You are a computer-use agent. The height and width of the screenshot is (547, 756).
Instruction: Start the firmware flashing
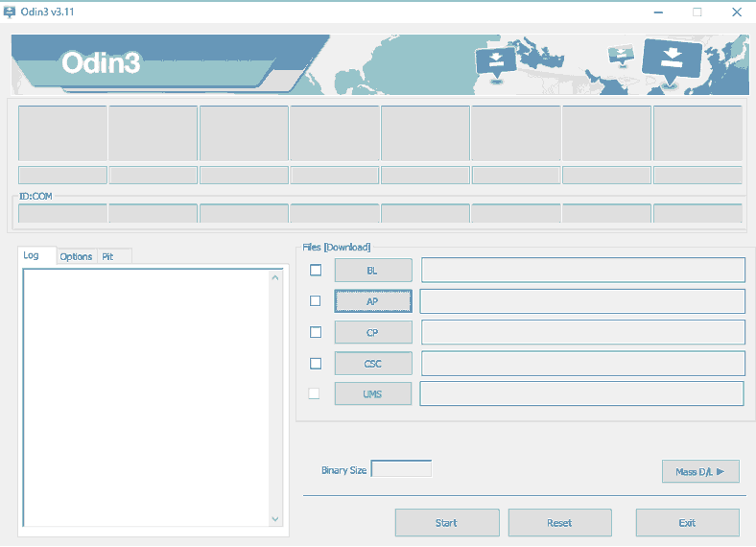(x=447, y=523)
